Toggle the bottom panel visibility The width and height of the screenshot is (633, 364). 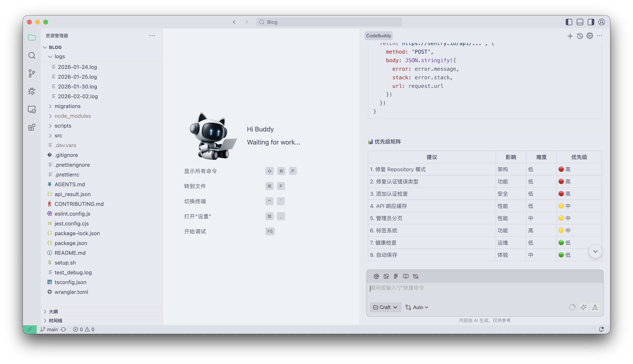pyautogui.click(x=580, y=22)
